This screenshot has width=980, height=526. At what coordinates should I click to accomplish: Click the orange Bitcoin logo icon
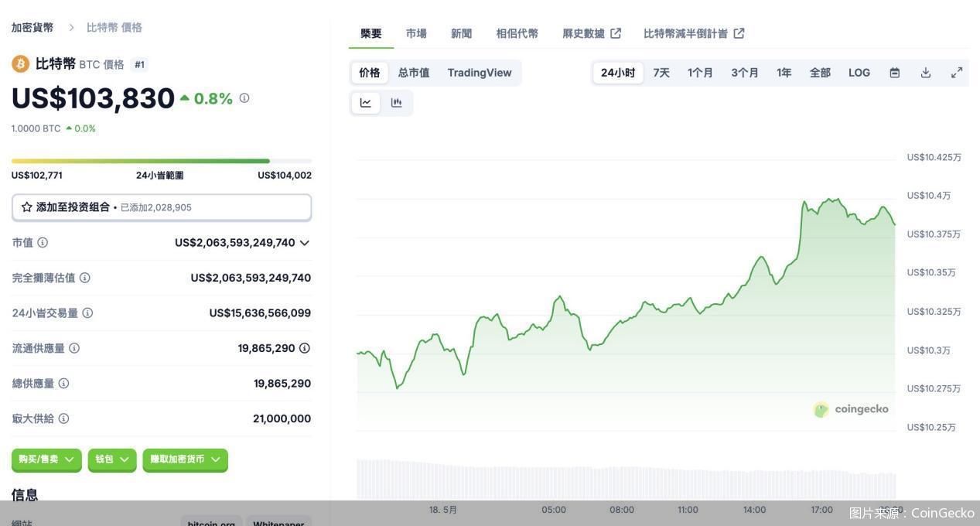pos(20,64)
